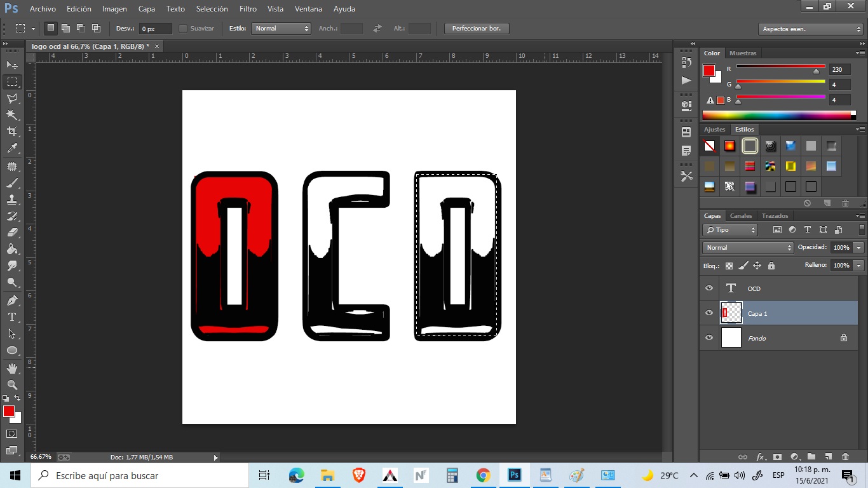
Task: Select the Lasso tool
Action: 12,98
